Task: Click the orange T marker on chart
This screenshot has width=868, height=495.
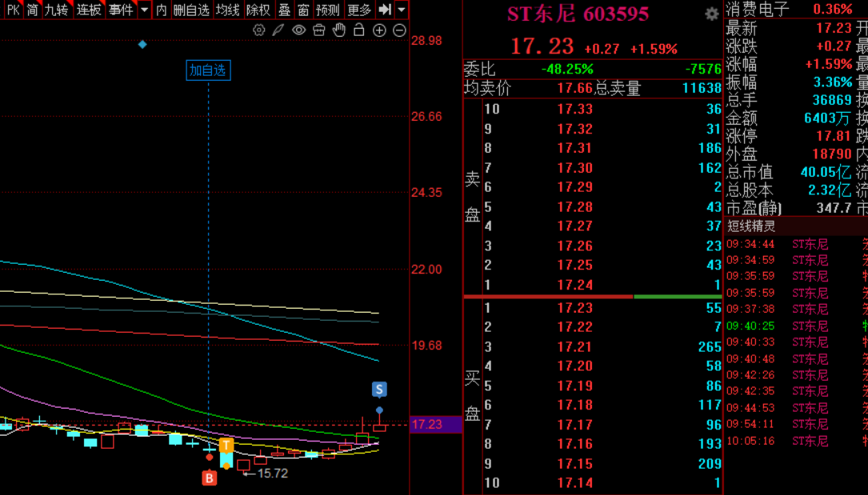Action: click(x=226, y=445)
